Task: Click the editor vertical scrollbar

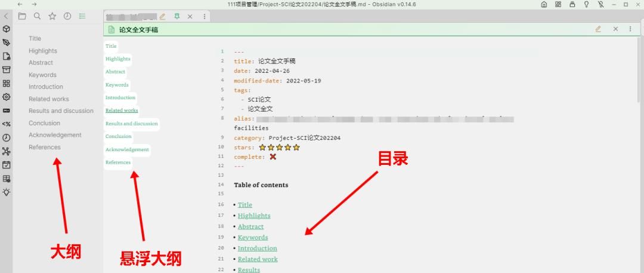Action: pyautogui.click(x=638, y=70)
